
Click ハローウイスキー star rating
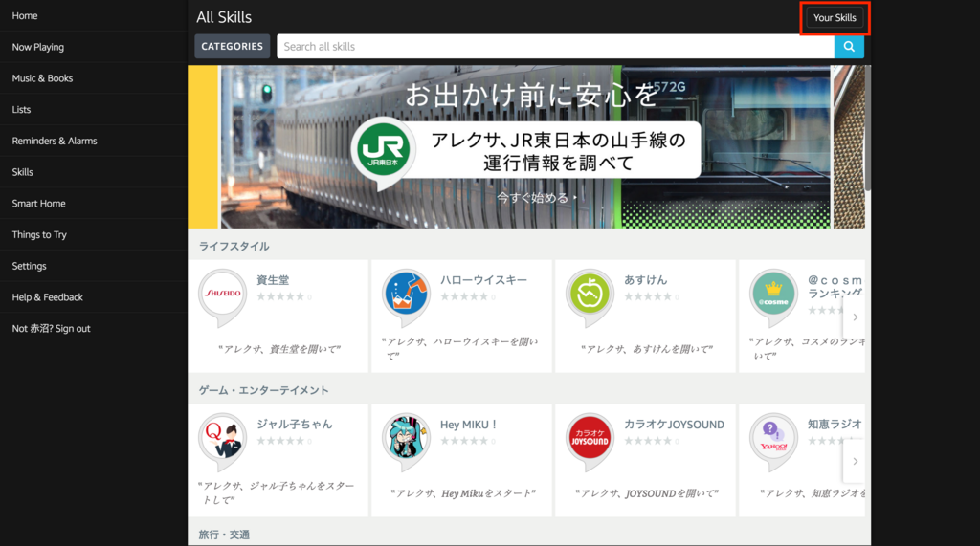point(464,296)
